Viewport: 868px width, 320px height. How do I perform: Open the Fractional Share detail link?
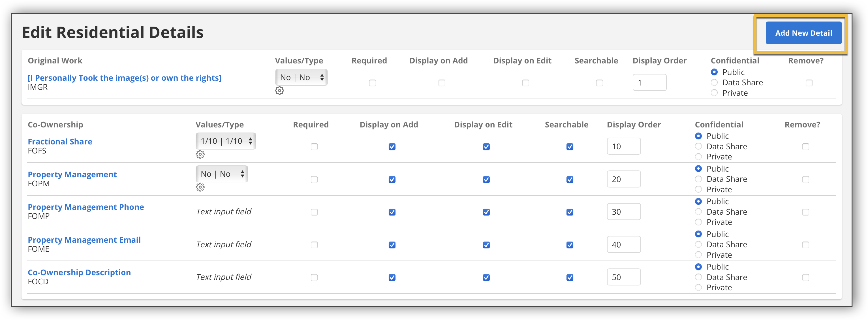click(60, 142)
